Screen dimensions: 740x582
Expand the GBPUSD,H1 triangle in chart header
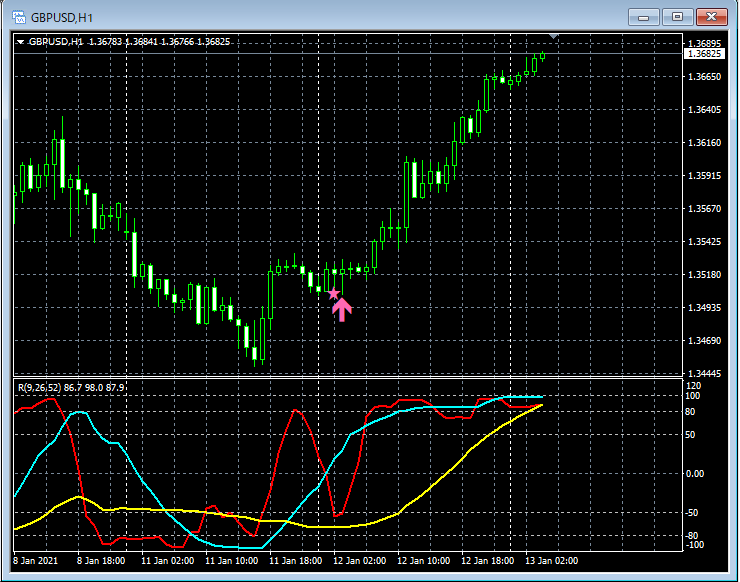coord(20,42)
